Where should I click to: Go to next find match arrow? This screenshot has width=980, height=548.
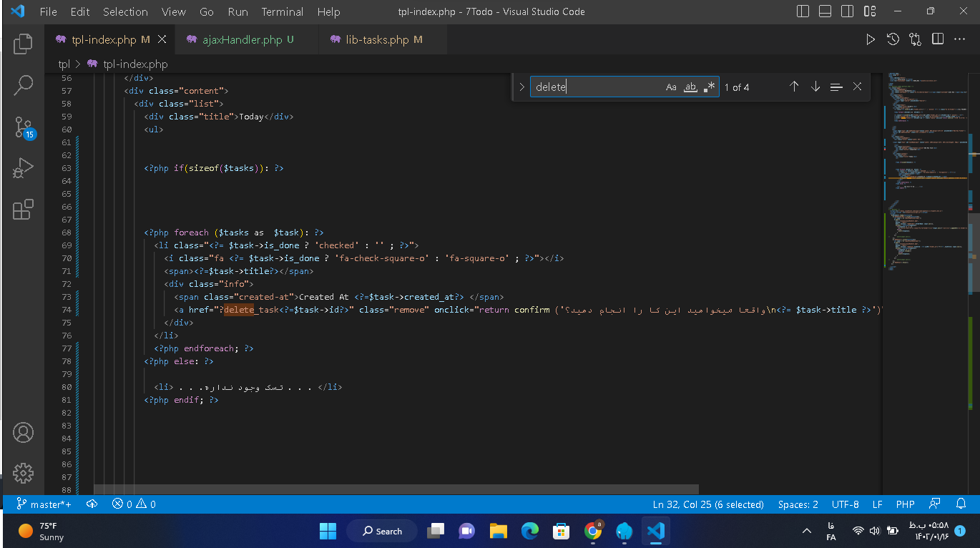pyautogui.click(x=815, y=87)
